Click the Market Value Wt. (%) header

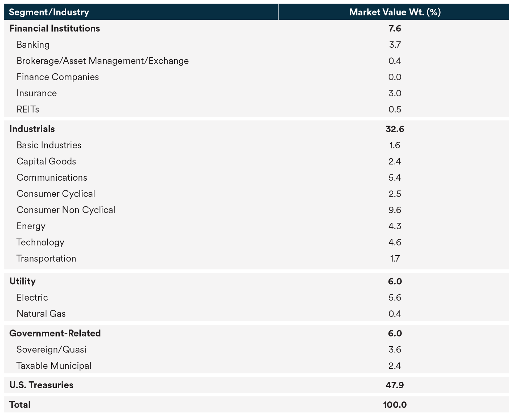click(395, 12)
